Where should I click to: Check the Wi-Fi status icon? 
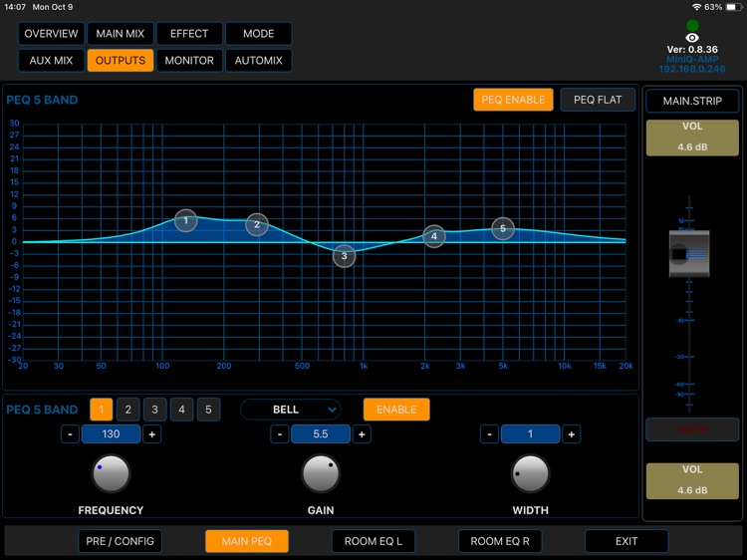click(696, 7)
